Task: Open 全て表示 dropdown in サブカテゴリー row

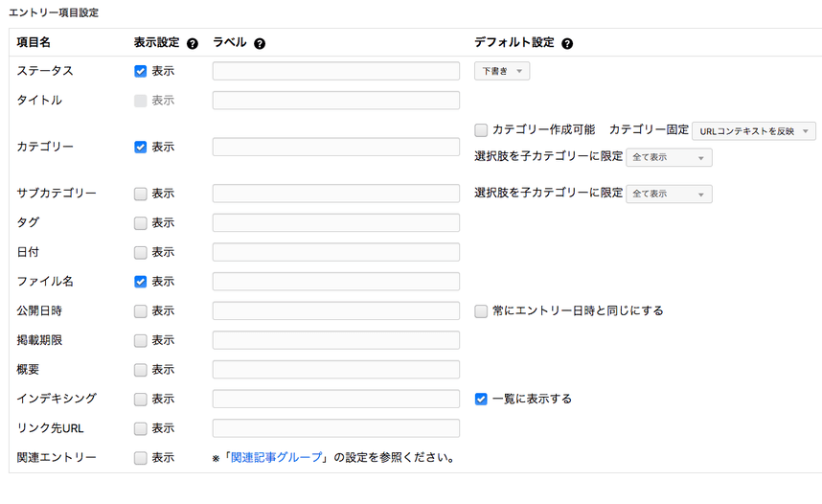Action: [669, 194]
